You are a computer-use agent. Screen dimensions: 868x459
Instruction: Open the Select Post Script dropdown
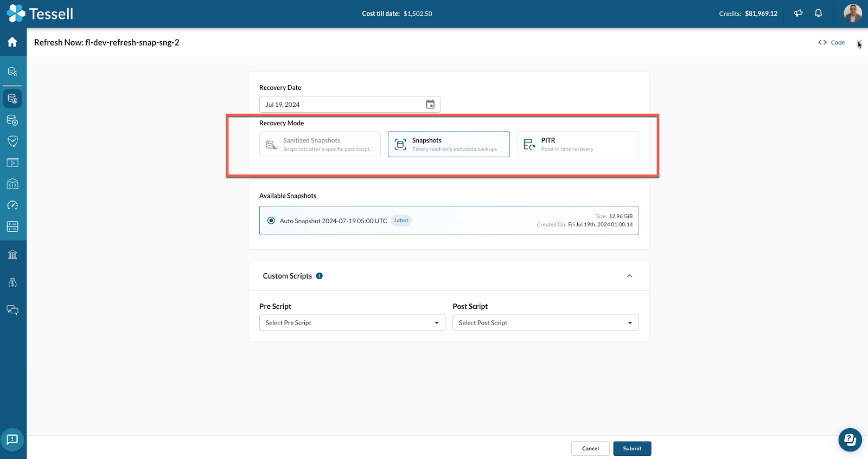tap(545, 322)
